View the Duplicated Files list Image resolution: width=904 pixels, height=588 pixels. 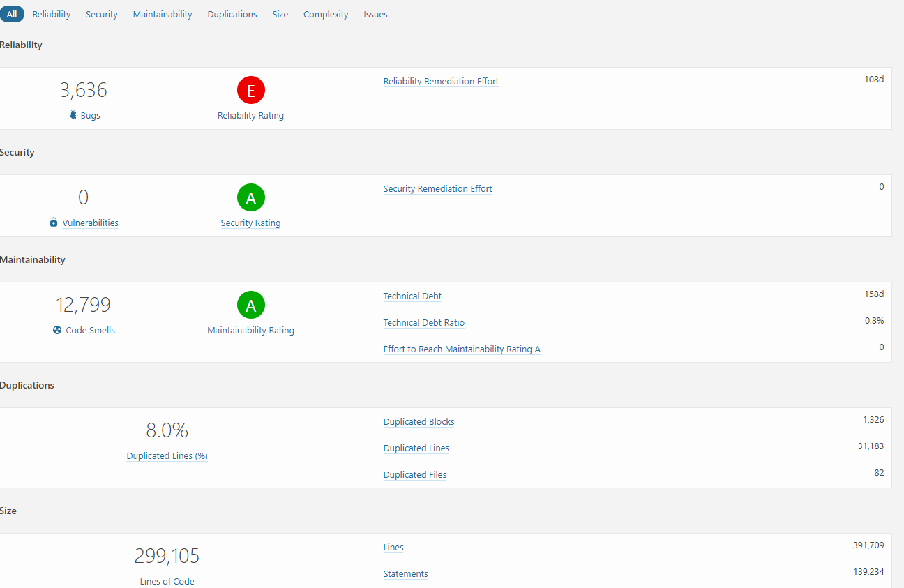click(x=414, y=474)
